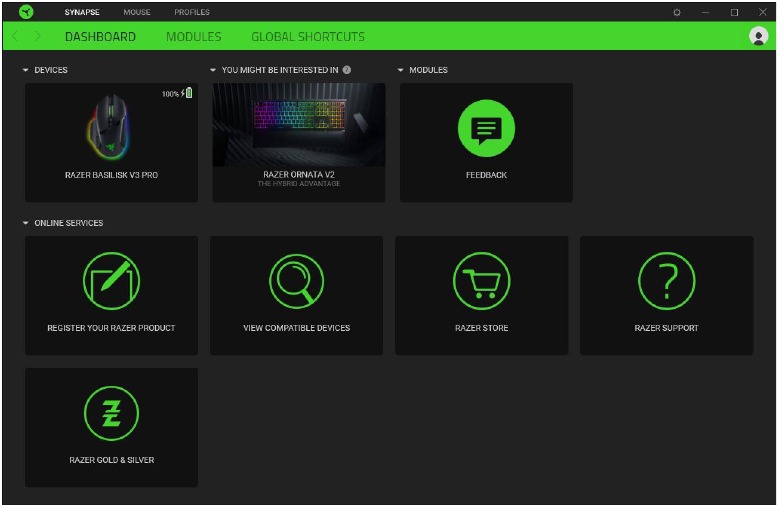Screen dimensions: 777x505
Task: Click The Hybrid Advantage subtitle text
Action: click(x=299, y=183)
